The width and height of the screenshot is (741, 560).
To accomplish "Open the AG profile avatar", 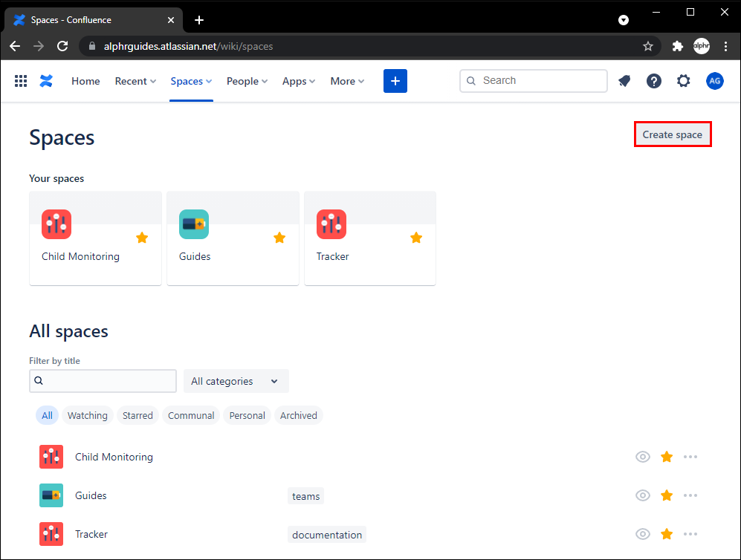I will (x=714, y=81).
